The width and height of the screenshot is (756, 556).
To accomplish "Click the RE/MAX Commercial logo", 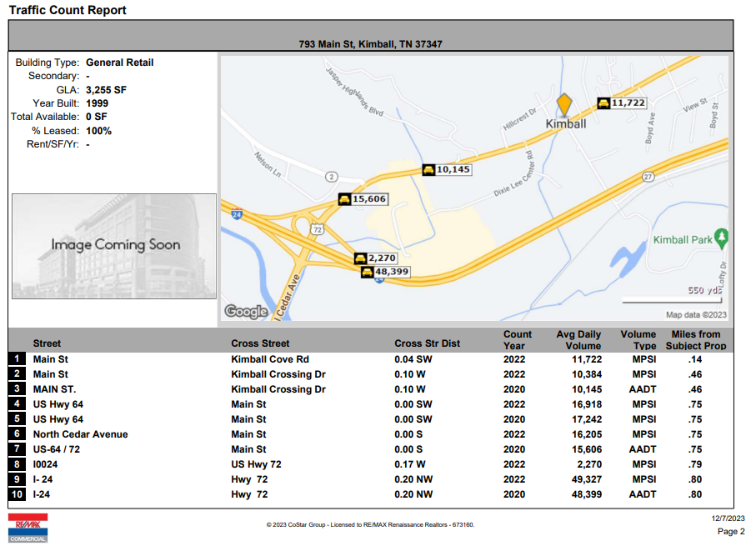I will point(28,528).
